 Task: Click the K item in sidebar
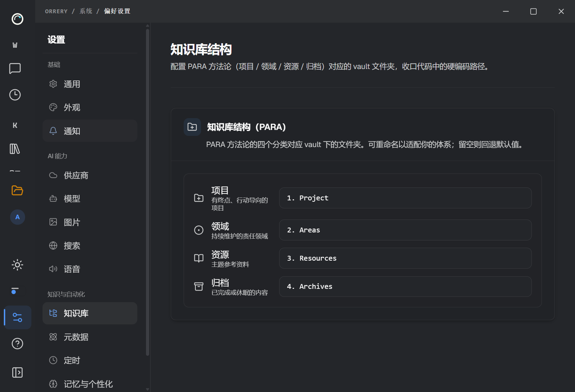click(15, 125)
